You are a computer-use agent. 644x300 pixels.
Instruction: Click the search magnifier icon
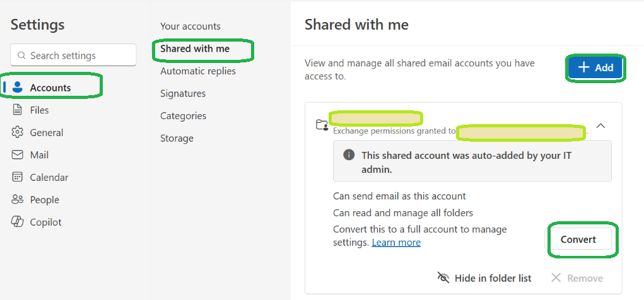22,55
